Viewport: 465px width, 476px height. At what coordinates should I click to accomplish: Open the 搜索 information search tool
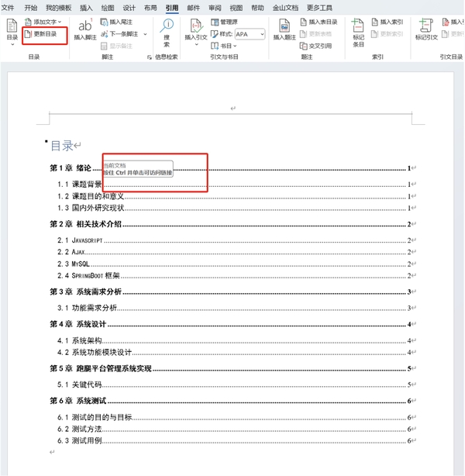tap(167, 33)
